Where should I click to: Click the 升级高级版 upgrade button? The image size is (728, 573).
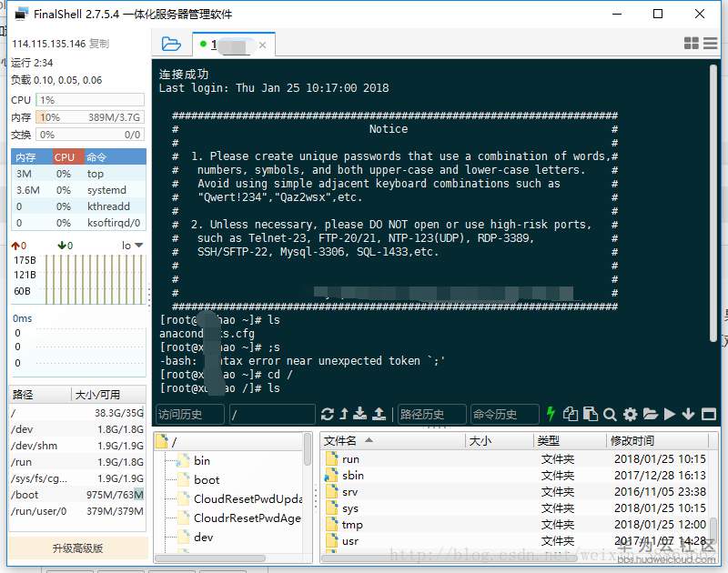(77, 548)
